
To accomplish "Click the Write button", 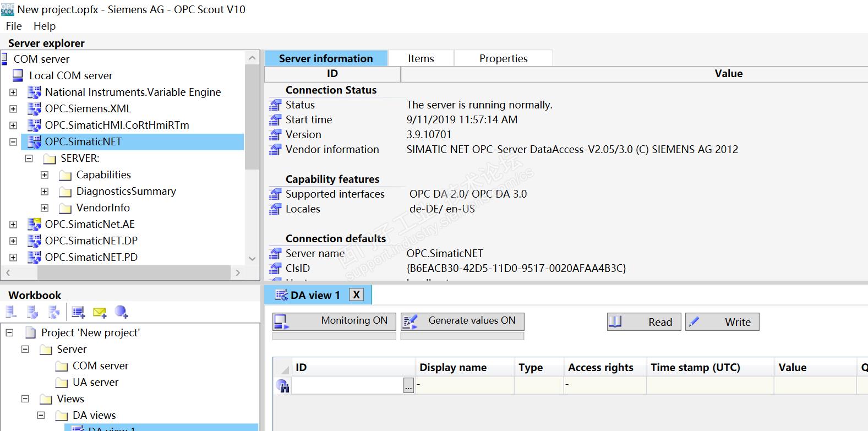I will coord(722,322).
